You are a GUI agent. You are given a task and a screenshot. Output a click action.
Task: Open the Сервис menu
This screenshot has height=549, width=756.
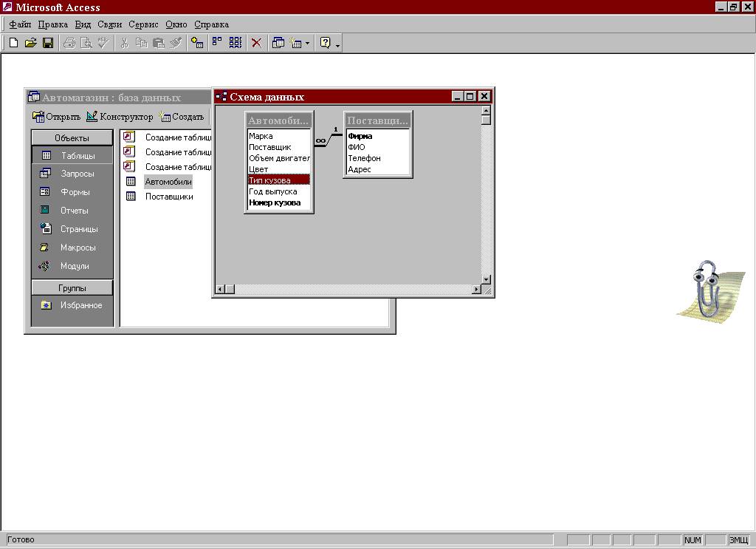[x=143, y=24]
